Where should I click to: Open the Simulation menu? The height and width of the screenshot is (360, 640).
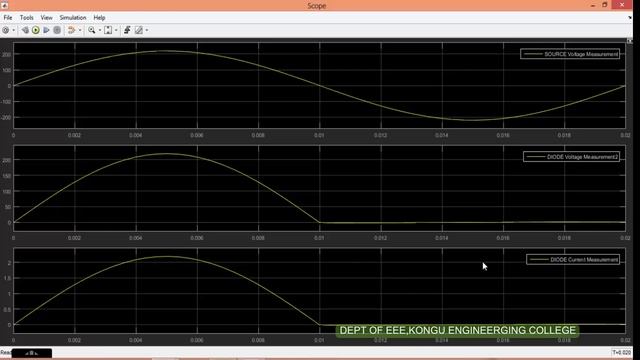[73, 18]
